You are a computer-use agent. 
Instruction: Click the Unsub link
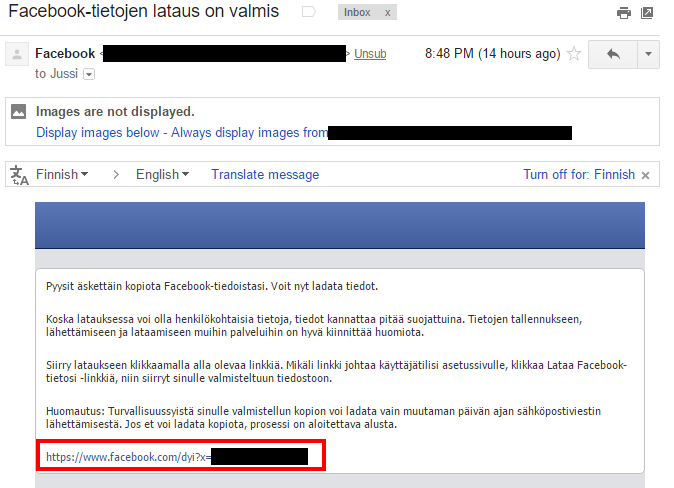(x=370, y=54)
